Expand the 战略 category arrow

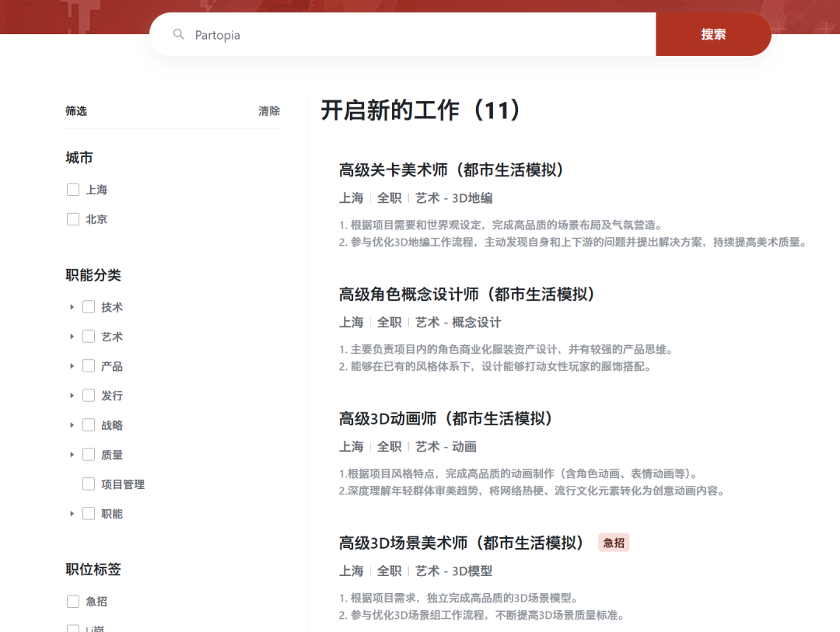(72, 425)
